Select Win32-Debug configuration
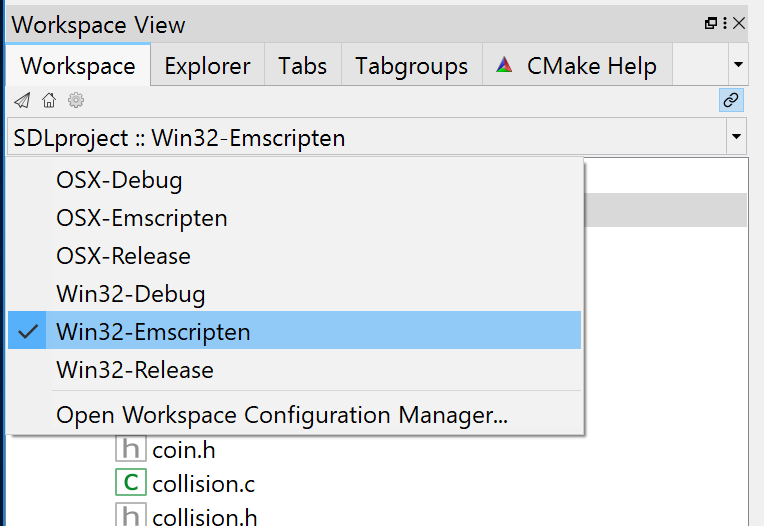 pos(294,294)
